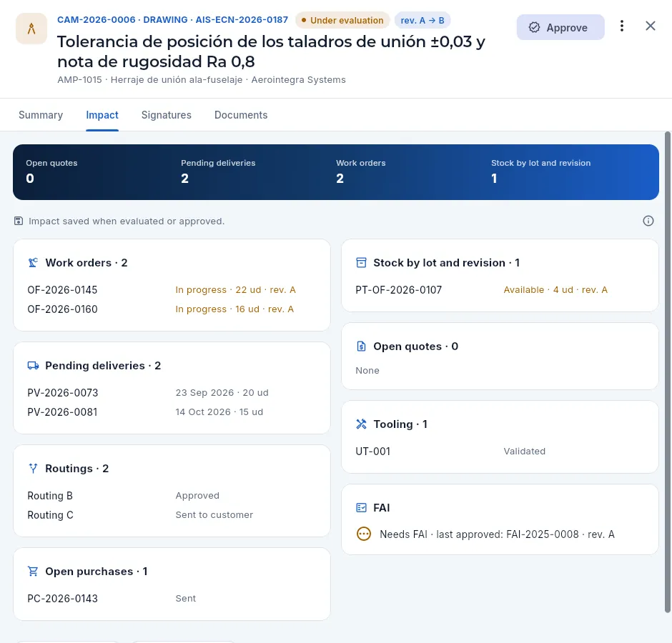Click the FAI checklist icon
672x643 pixels.
pos(361,508)
